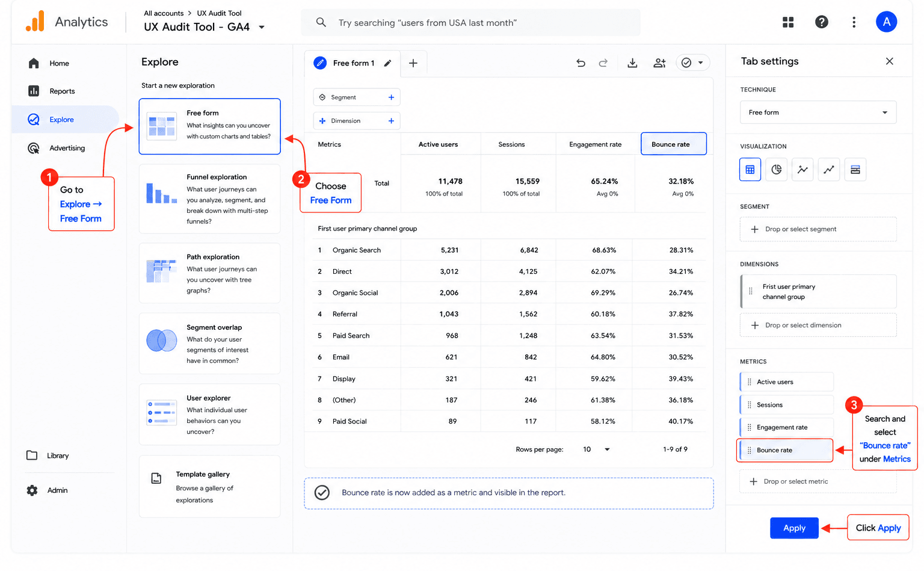Click Drop or select segment box
This screenshot has height=571, width=924.
[x=818, y=229]
